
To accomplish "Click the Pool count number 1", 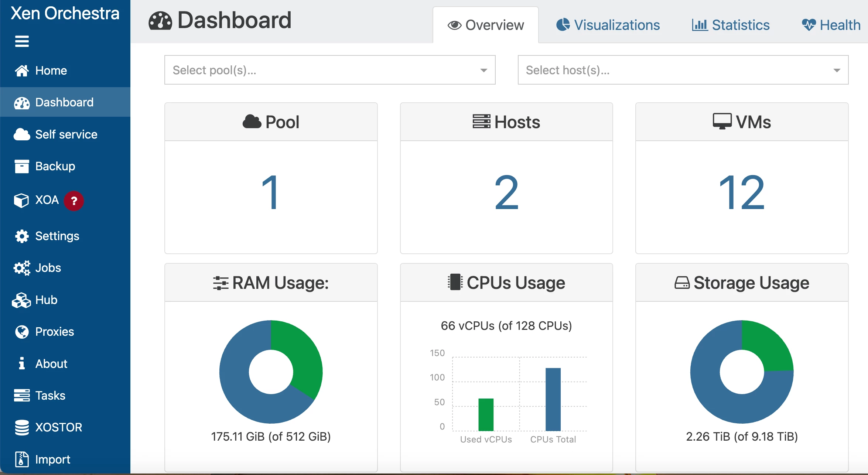I will pos(270,192).
